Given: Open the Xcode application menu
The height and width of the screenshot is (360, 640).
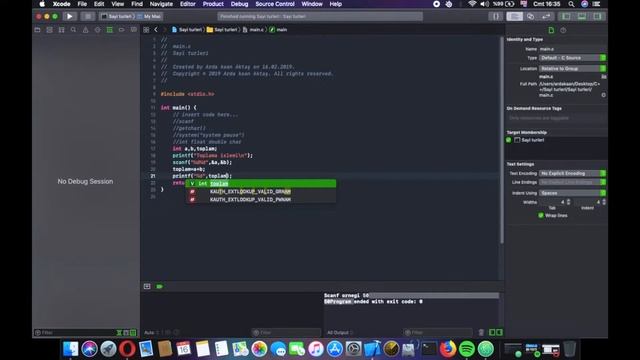Looking at the screenshot, I should click(61, 4).
